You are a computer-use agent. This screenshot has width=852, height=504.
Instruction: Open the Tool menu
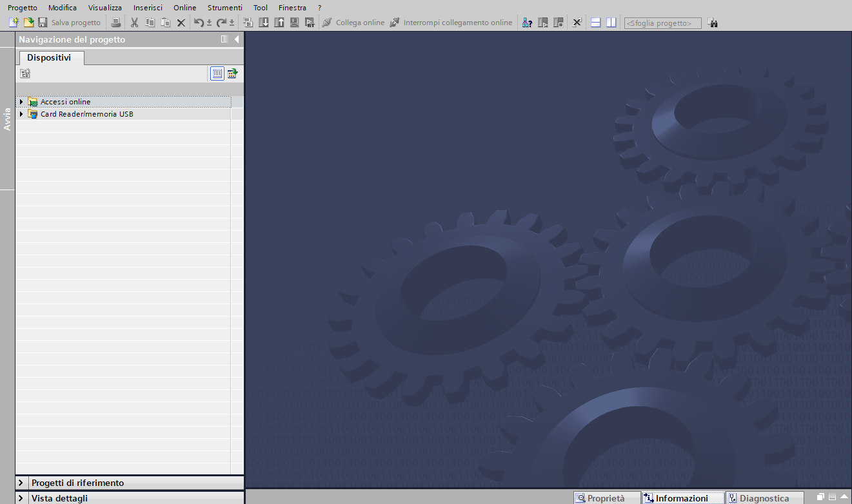[x=261, y=8]
